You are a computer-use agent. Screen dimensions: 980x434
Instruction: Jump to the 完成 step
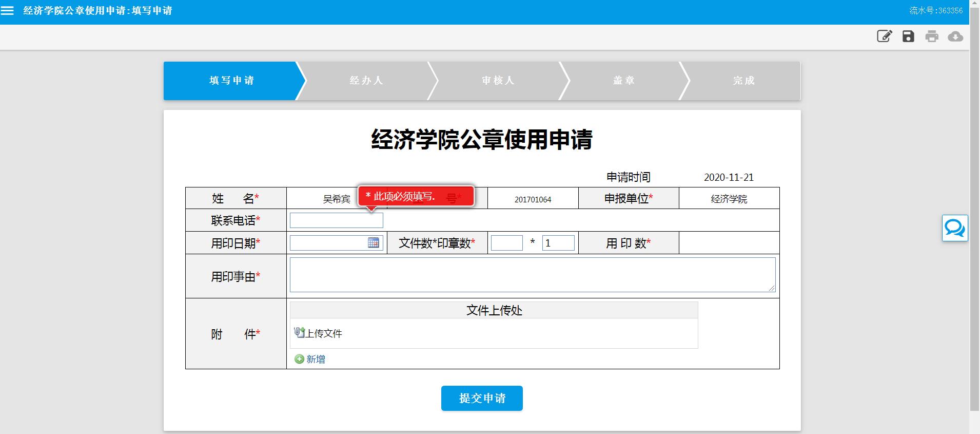click(x=743, y=81)
